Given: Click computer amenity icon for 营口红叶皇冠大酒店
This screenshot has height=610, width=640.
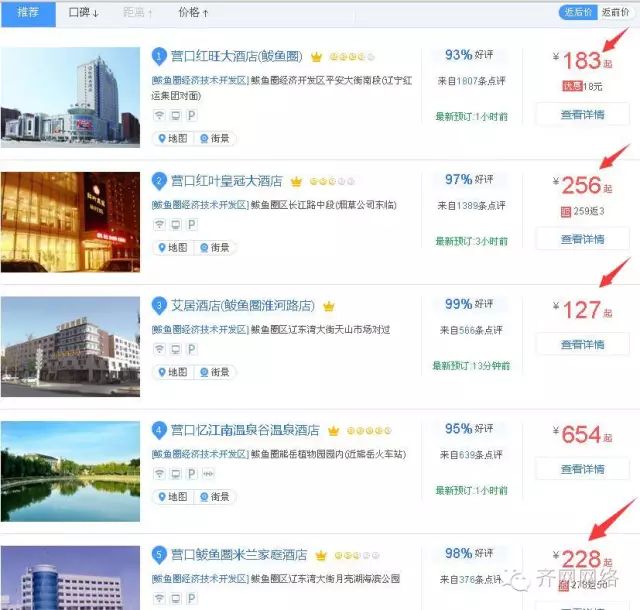Looking at the screenshot, I should [176, 225].
